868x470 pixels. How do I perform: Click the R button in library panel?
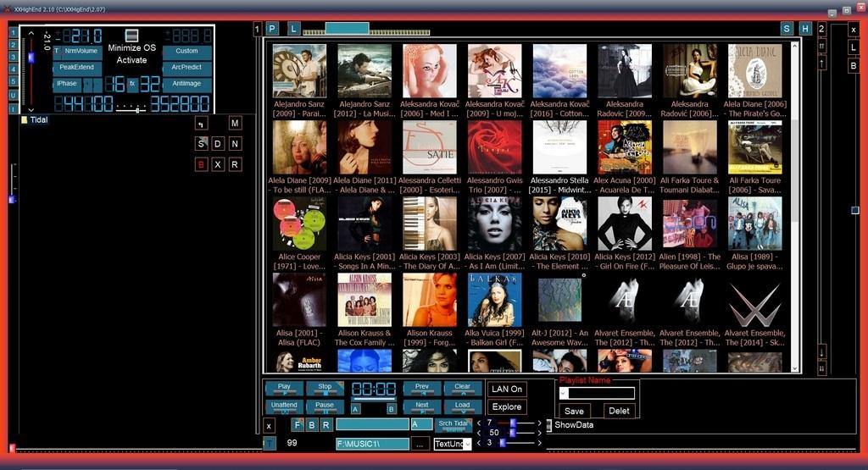235,165
